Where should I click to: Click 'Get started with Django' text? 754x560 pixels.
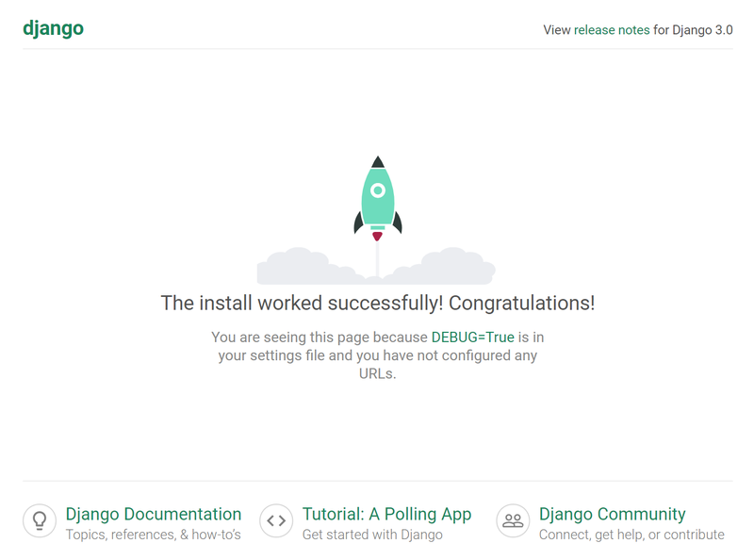tap(372, 535)
